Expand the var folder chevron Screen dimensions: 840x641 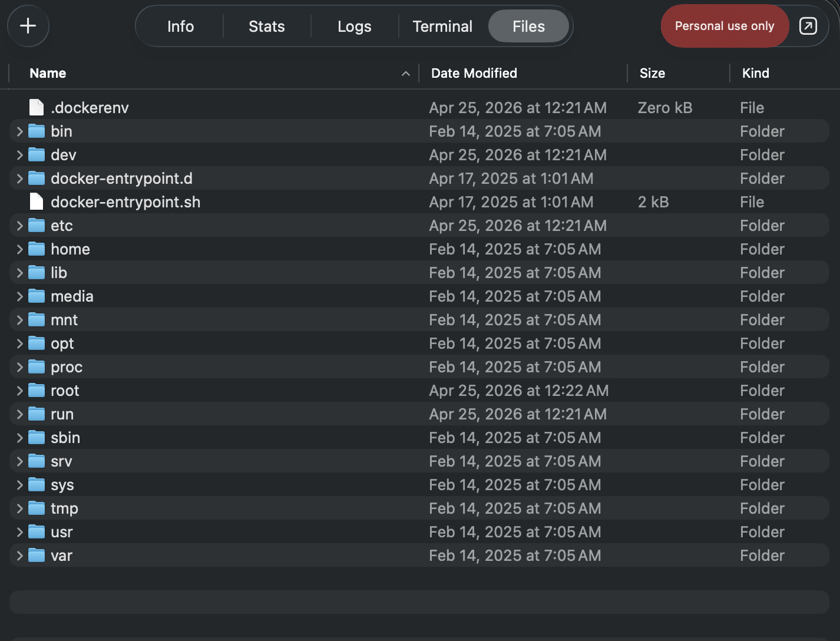point(19,555)
